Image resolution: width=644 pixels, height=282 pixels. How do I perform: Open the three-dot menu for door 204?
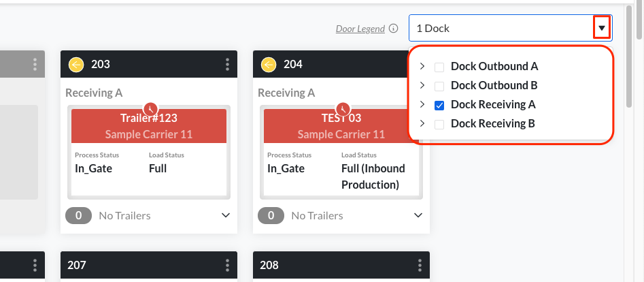click(x=420, y=65)
